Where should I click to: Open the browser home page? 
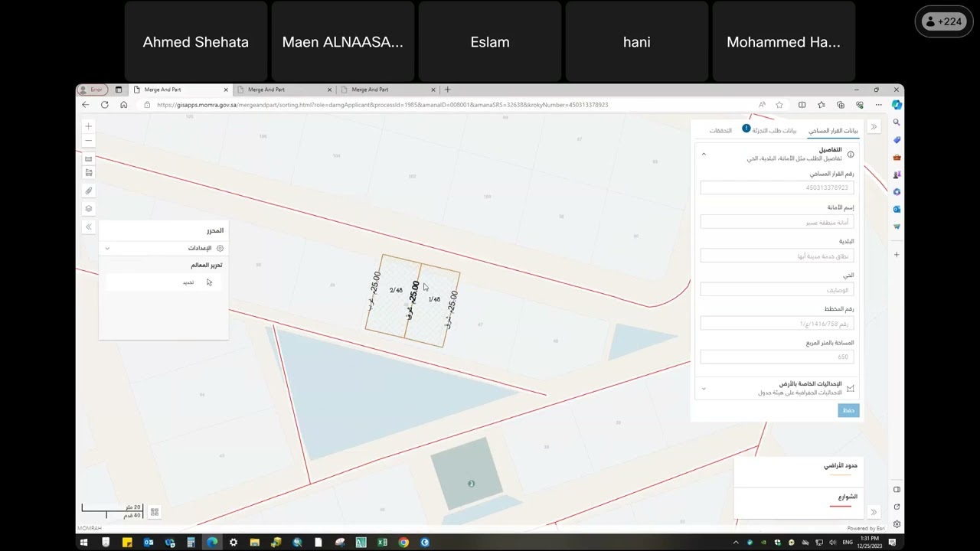pos(124,105)
